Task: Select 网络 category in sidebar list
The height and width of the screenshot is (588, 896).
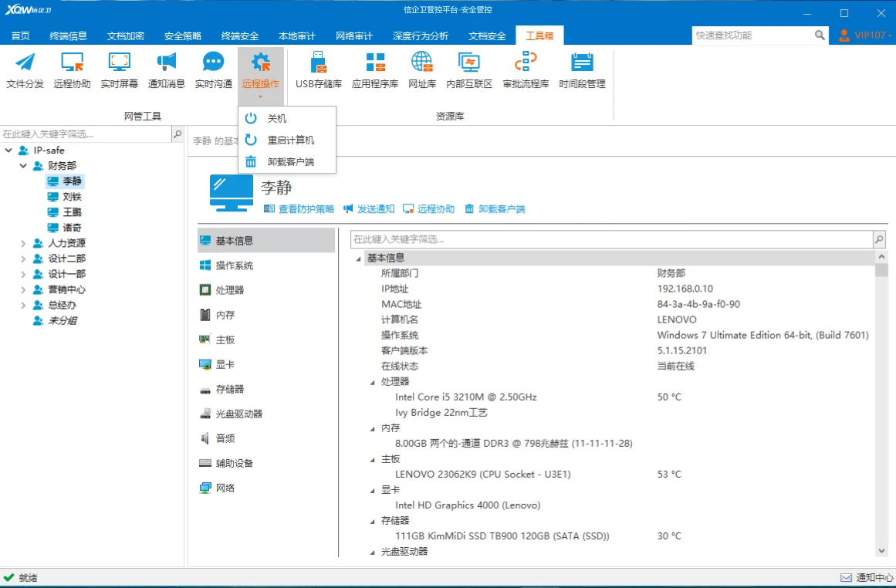Action: point(266,488)
